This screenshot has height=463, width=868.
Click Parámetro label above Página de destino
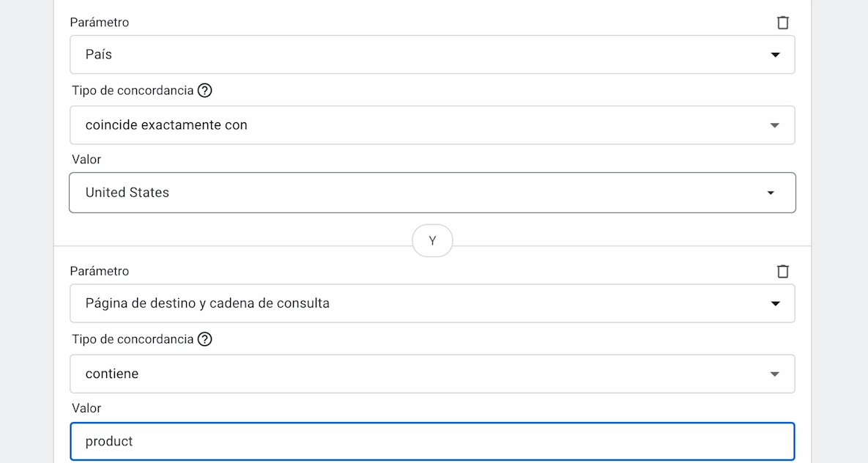[100, 272]
